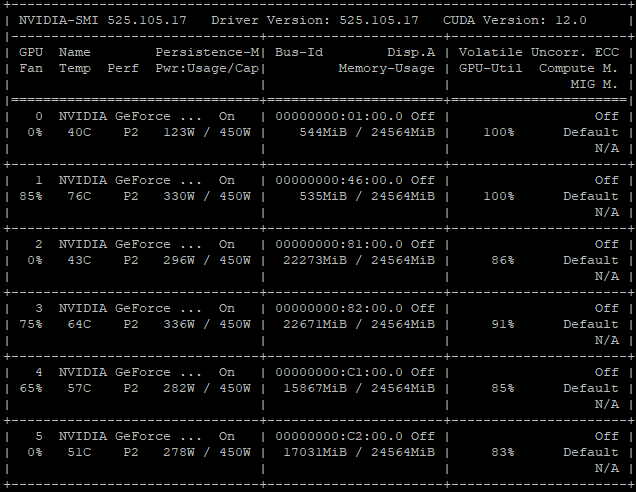This screenshot has width=636, height=492.
Task: Click the Bus-Id column header
Action: (x=299, y=52)
